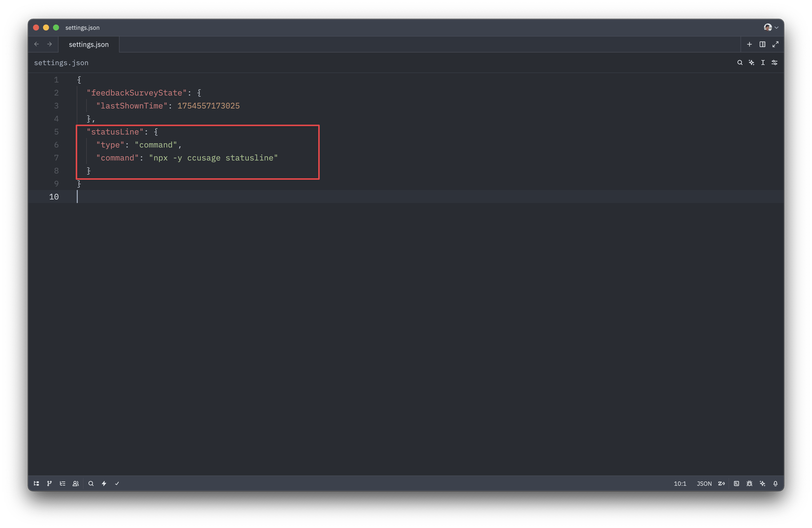Open the lightning bolt diagnostics icon
Image resolution: width=812 pixels, height=528 pixels.
[x=104, y=483]
